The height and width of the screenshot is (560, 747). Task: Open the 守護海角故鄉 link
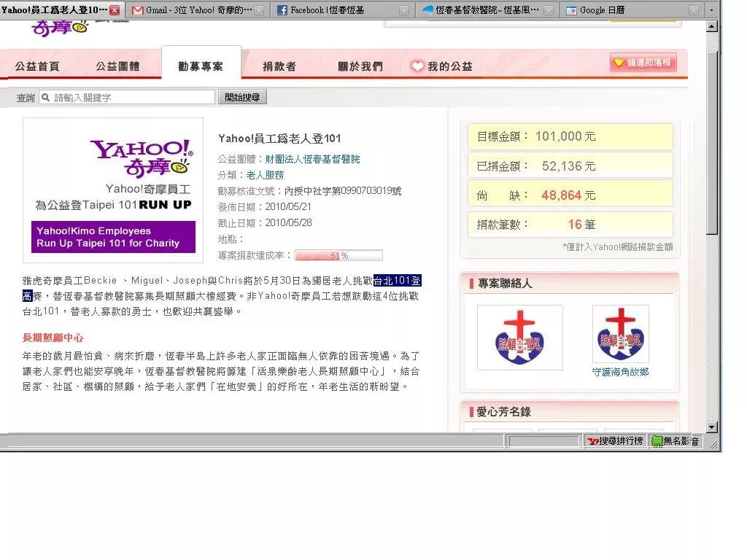pyautogui.click(x=620, y=372)
